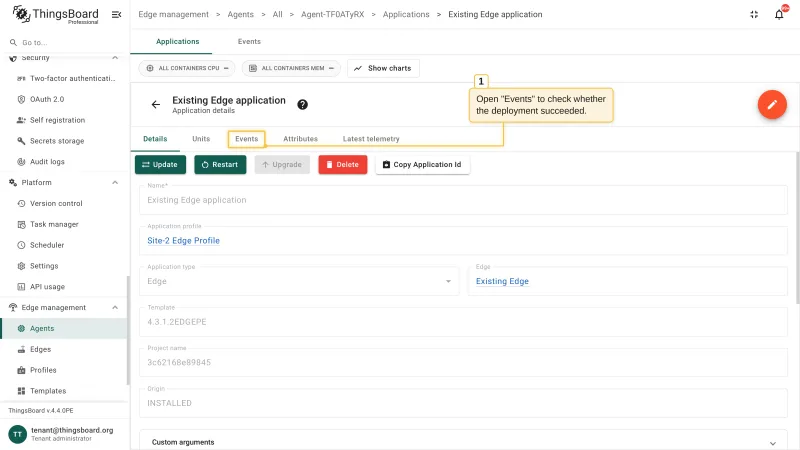Click the search magnifier icon in sidebar
This screenshot has width=800, height=450.
(13, 42)
